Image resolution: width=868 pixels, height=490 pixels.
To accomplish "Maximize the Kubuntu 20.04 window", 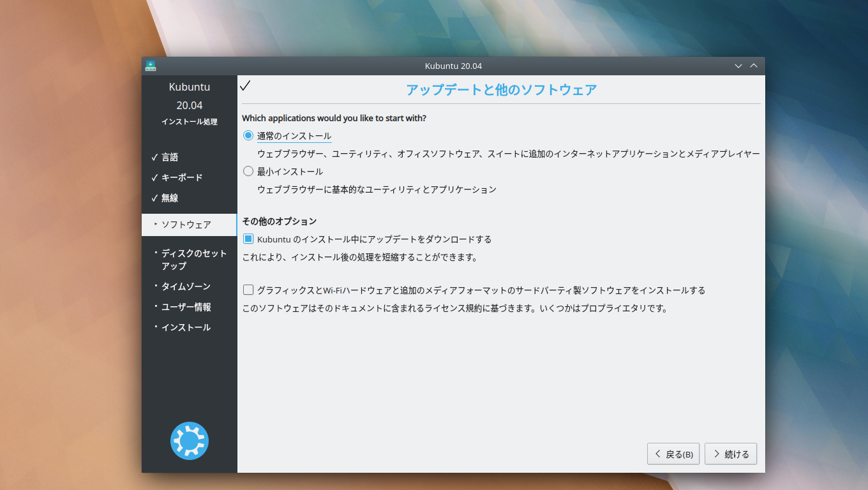I will pos(754,66).
